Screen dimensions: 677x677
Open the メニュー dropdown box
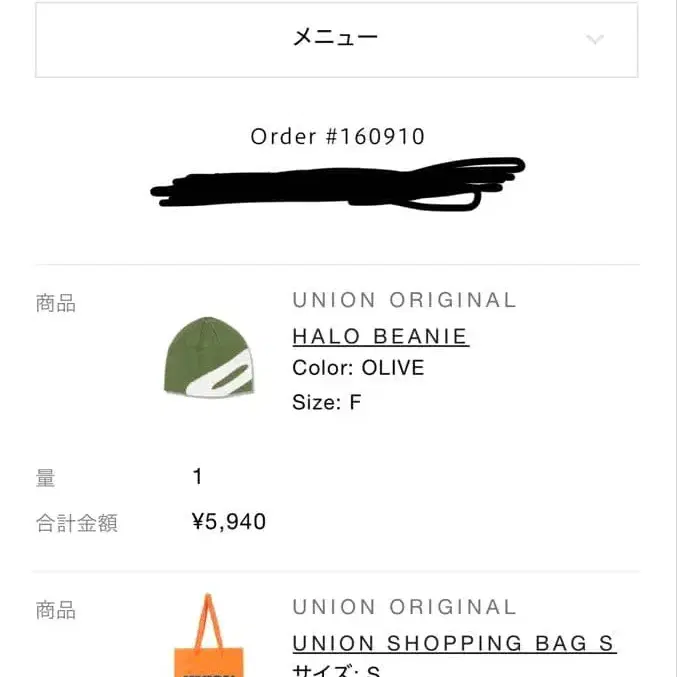[336, 40]
